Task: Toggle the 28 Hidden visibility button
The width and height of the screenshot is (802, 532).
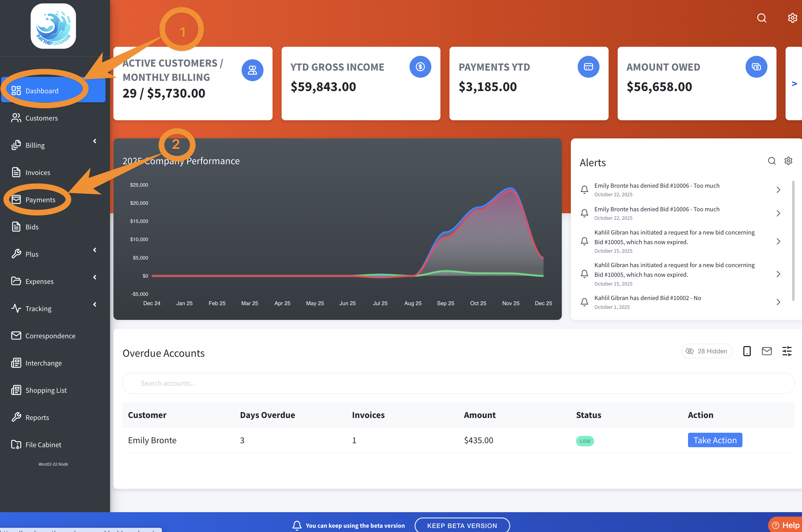Action: click(707, 351)
